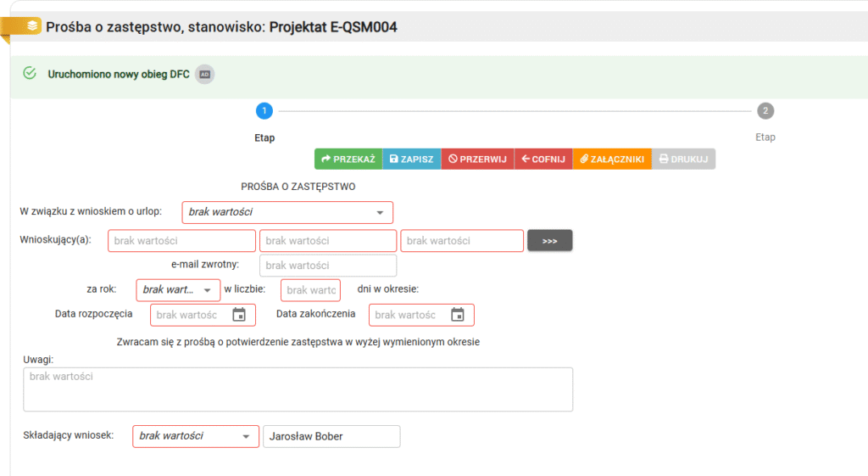Click the step 2 circle marker
868x476 pixels.
click(765, 111)
